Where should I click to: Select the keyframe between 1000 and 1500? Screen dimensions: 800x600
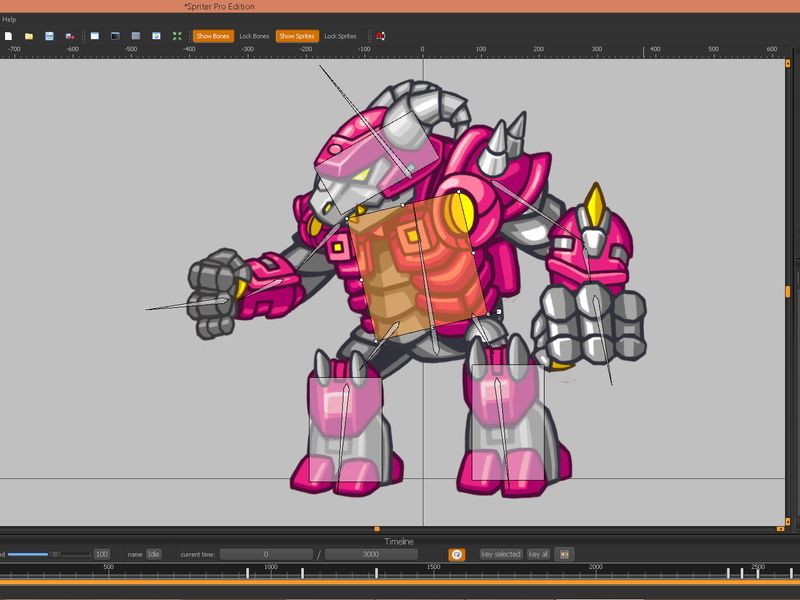(x=377, y=573)
